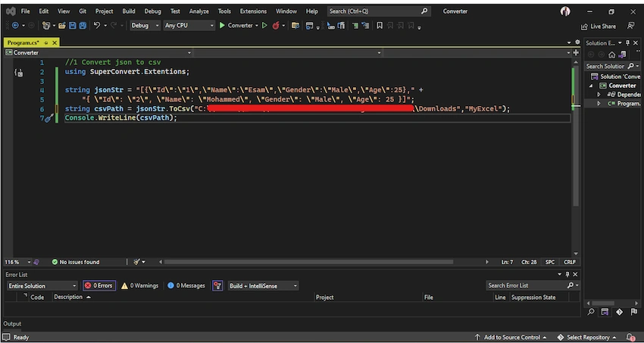The height and width of the screenshot is (343, 644).
Task: Close the Program.cs tab
Action: point(55,42)
